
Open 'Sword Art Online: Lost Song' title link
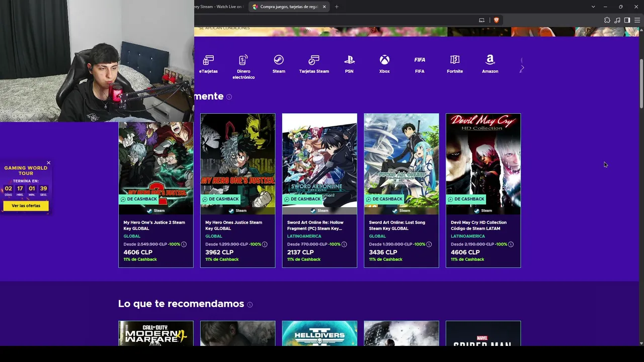[x=397, y=225]
